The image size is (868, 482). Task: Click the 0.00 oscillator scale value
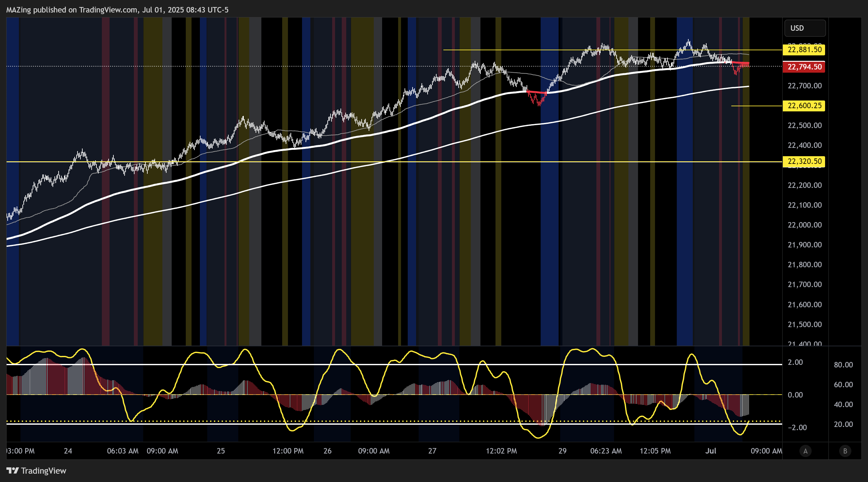click(795, 395)
